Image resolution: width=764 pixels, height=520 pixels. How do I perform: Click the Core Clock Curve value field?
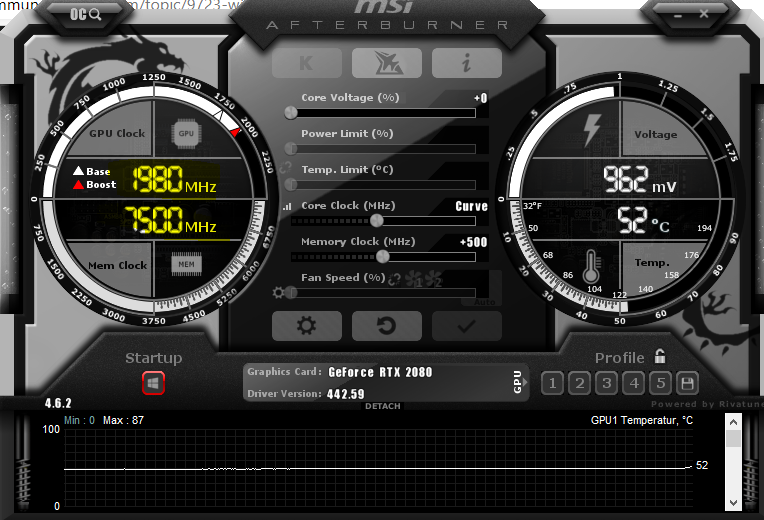tap(471, 206)
